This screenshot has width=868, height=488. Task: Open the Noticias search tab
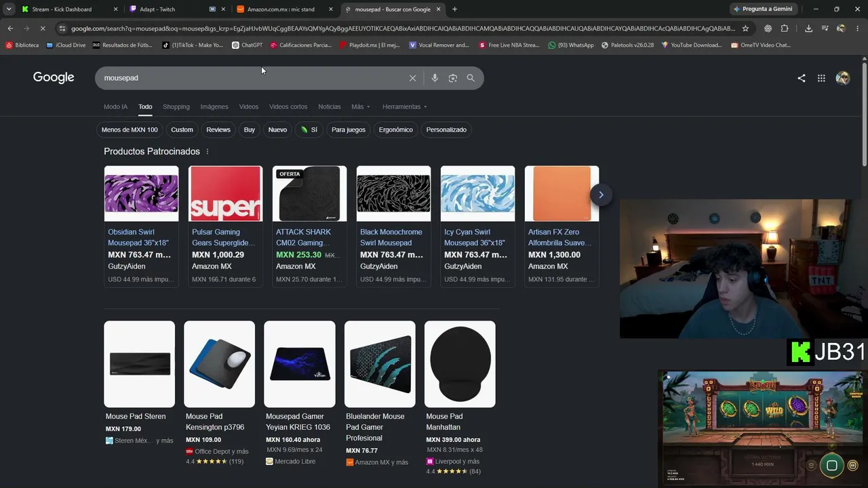[x=330, y=106]
